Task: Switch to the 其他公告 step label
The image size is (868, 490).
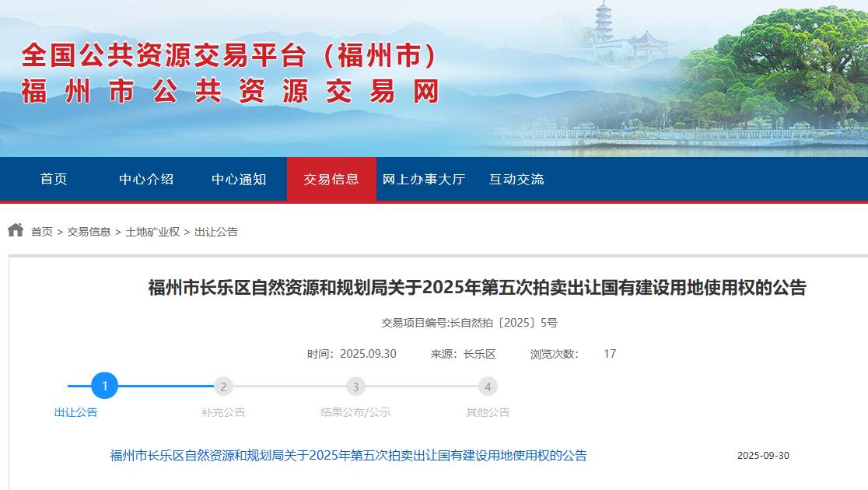Action: (488, 412)
